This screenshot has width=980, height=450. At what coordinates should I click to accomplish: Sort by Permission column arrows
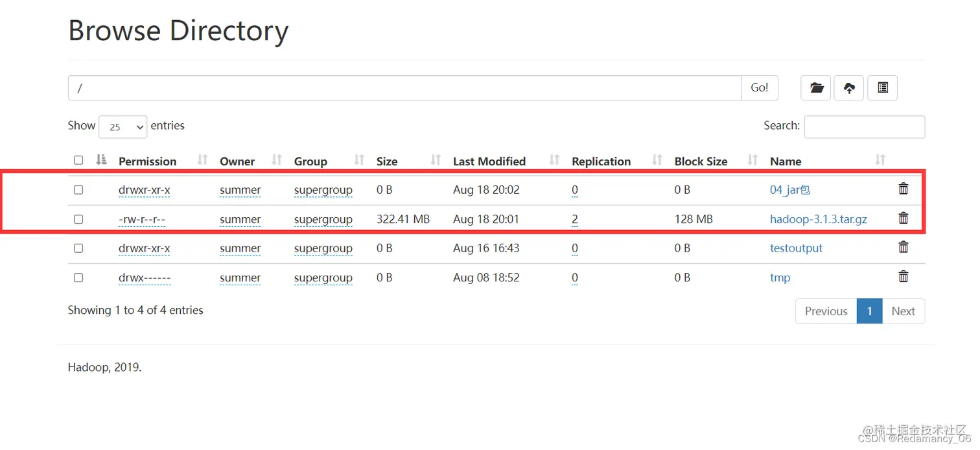pos(202,160)
